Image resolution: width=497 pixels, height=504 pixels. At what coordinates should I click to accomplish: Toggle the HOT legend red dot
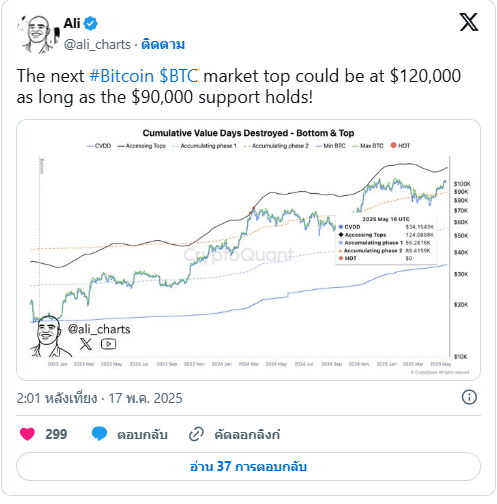click(400, 145)
